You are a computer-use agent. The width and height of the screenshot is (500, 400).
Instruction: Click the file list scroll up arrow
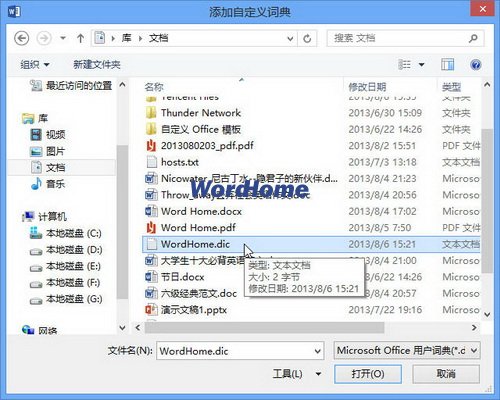[487, 85]
